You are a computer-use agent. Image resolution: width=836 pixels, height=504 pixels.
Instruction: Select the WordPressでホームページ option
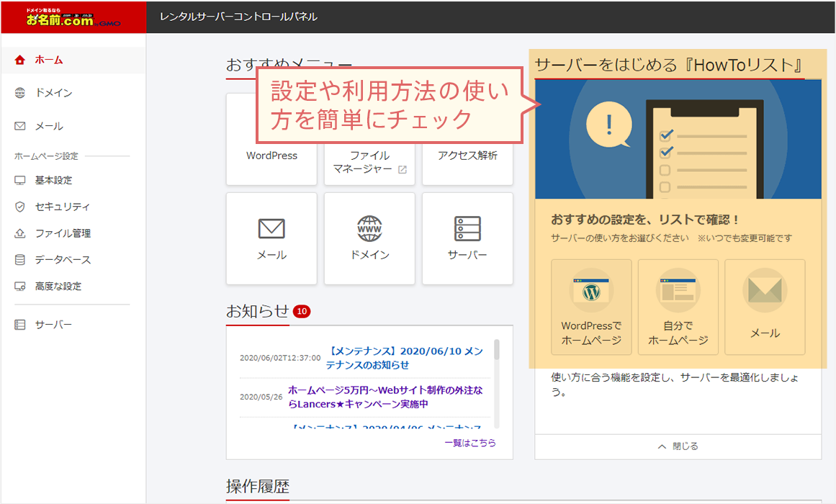(x=591, y=307)
